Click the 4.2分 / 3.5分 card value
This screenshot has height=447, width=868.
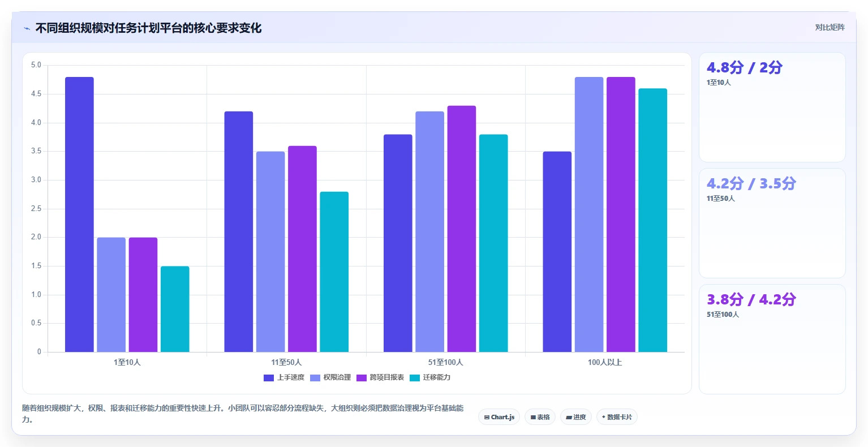pyautogui.click(x=751, y=183)
